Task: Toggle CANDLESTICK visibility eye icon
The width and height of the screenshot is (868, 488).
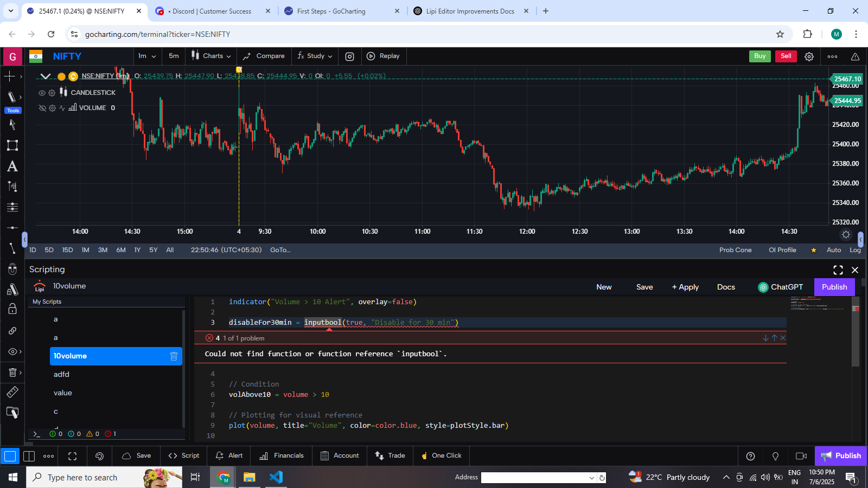Action: [x=42, y=93]
